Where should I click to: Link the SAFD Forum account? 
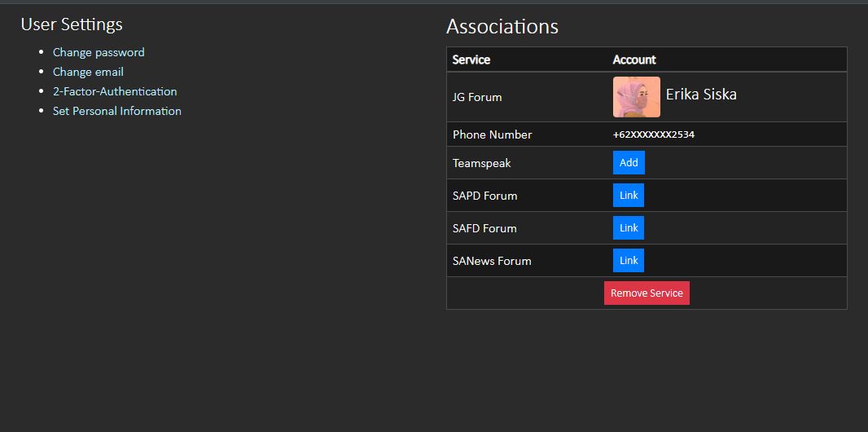pyautogui.click(x=629, y=227)
